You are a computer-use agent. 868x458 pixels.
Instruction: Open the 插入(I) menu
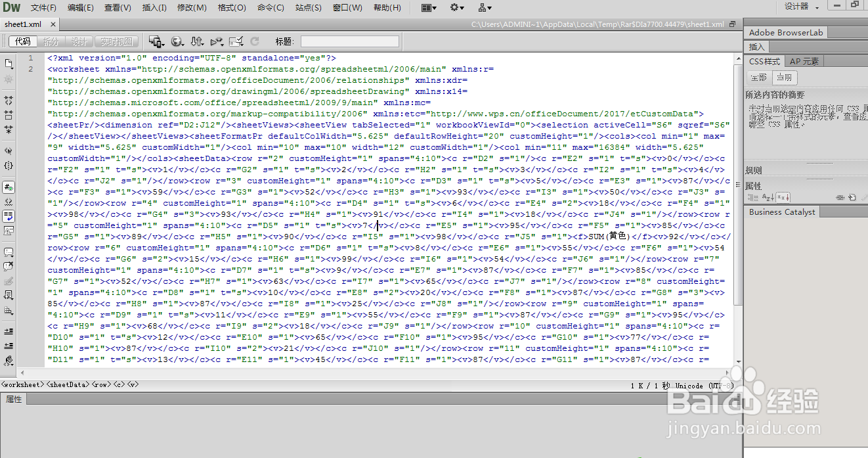[x=154, y=8]
